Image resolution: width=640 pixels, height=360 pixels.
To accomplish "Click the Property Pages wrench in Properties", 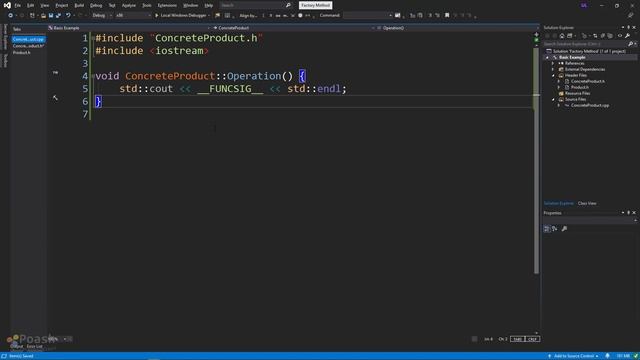I will coord(564,229).
